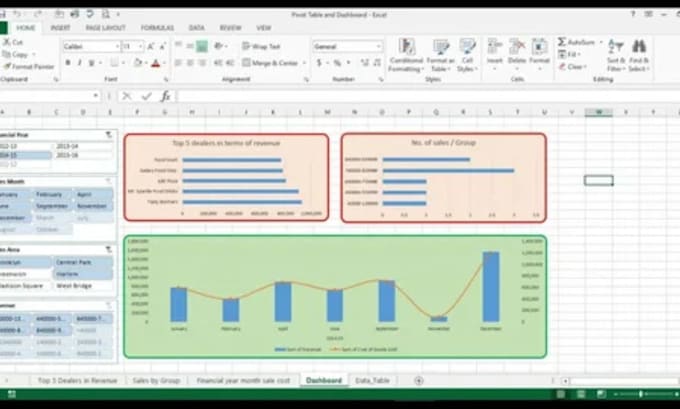This screenshot has width=680, height=409.
Task: Open the number format dropdown
Action: (x=379, y=46)
